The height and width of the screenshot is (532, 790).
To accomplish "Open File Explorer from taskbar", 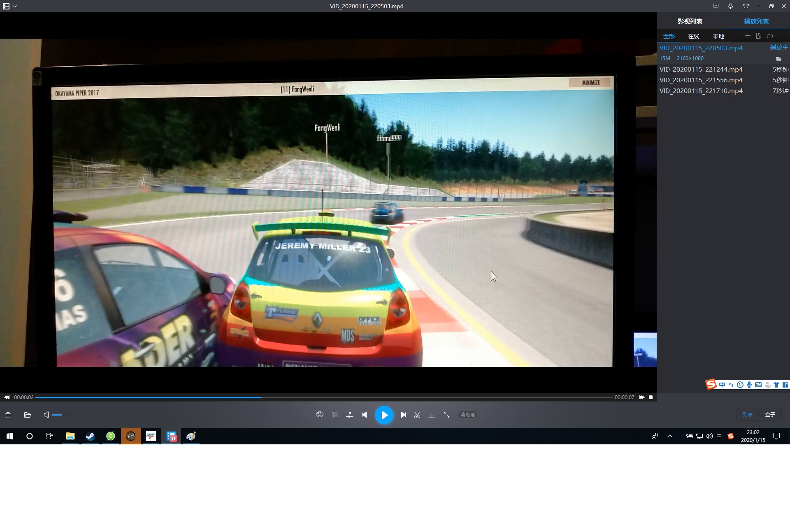I will 70,436.
